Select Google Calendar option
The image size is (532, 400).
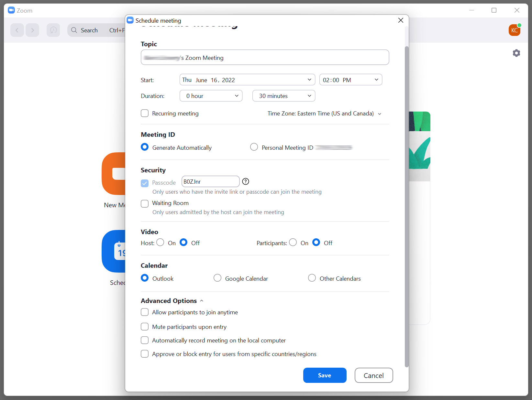click(x=217, y=278)
